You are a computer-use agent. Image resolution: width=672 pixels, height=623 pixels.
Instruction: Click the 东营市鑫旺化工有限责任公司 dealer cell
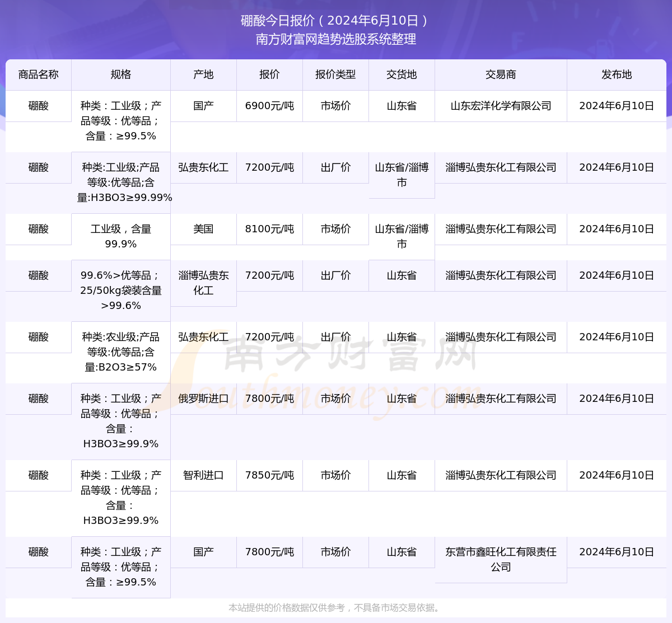coord(501,559)
